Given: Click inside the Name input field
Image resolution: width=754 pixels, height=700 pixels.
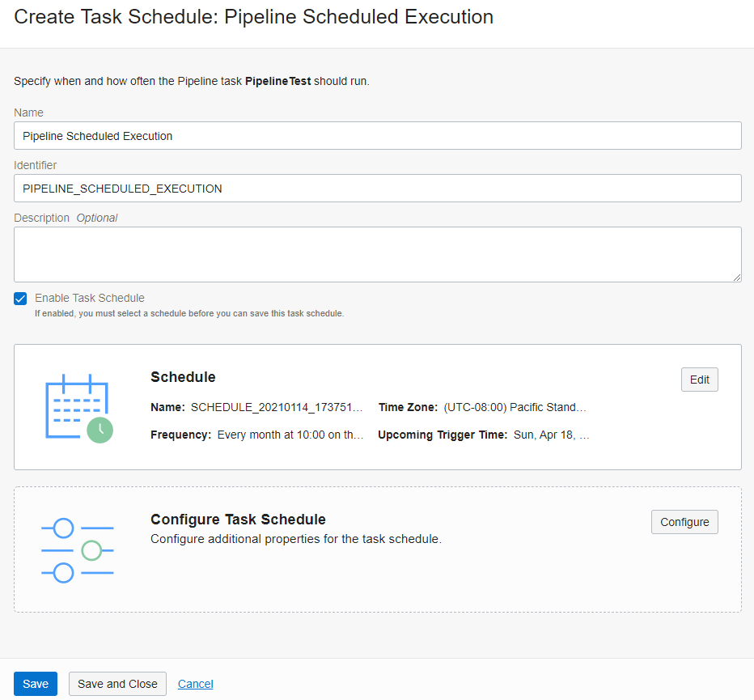Looking at the screenshot, I should coord(377,135).
